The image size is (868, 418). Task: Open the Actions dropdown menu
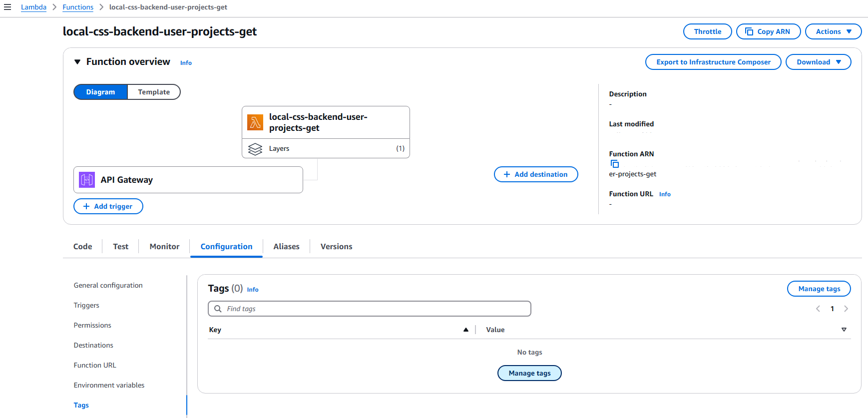tap(833, 31)
